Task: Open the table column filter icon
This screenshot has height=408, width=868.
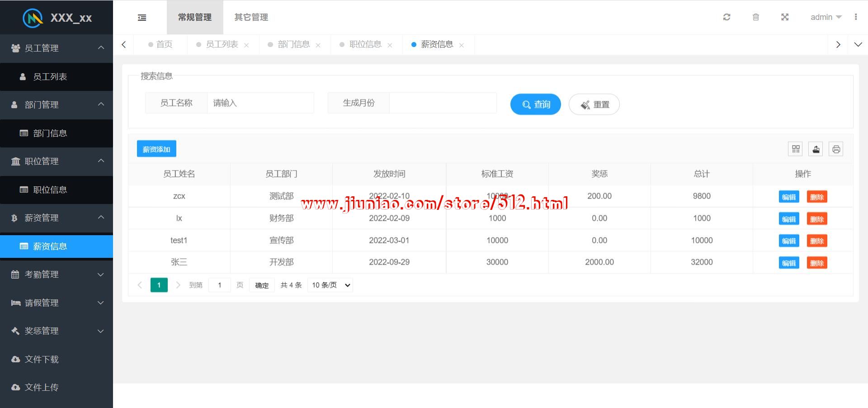Action: (x=796, y=149)
